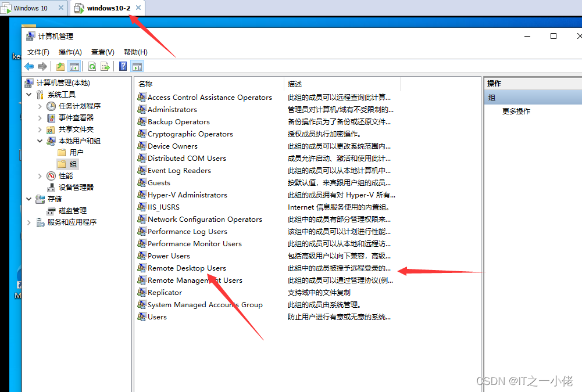Sort by the 描述 column header
The width and height of the screenshot is (582, 392).
point(342,84)
